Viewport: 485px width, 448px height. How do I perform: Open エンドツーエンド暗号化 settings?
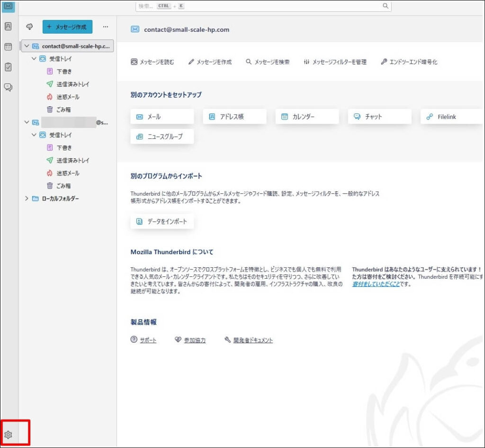409,62
